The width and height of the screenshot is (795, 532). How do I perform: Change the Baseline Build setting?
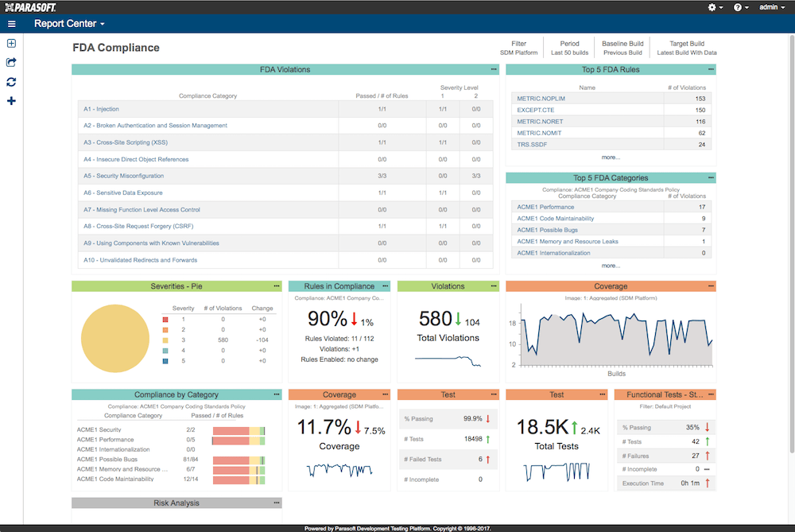(x=622, y=48)
